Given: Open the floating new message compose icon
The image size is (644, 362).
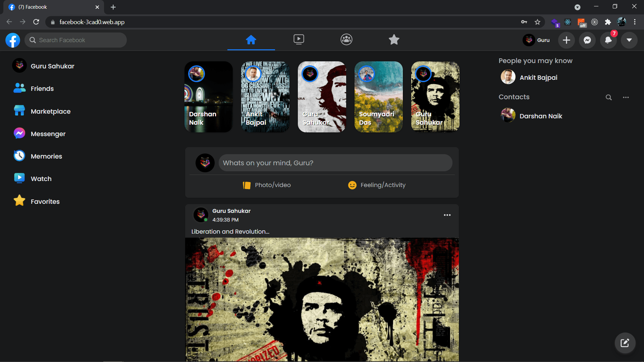Looking at the screenshot, I should [x=625, y=343].
